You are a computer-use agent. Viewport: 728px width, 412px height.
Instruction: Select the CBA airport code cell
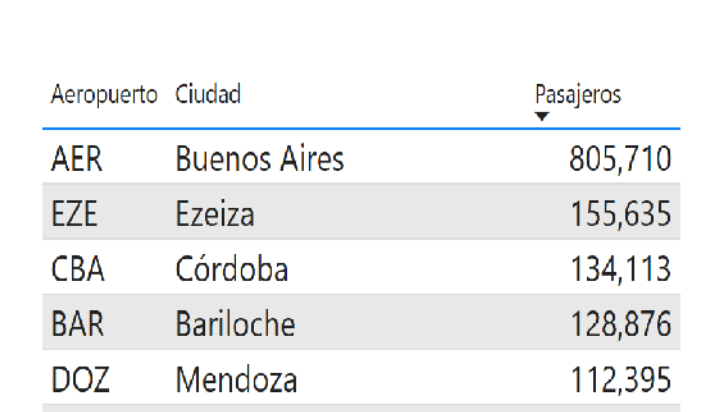coord(78,269)
